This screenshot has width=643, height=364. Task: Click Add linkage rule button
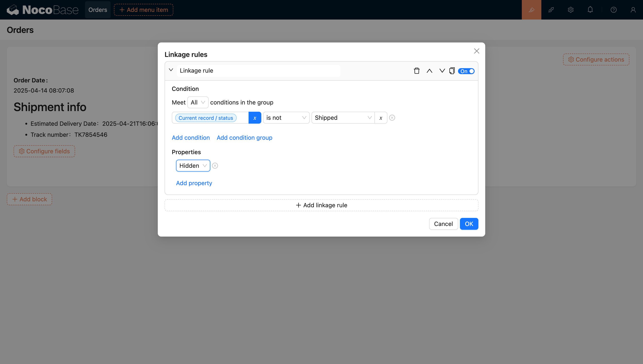[321, 205]
